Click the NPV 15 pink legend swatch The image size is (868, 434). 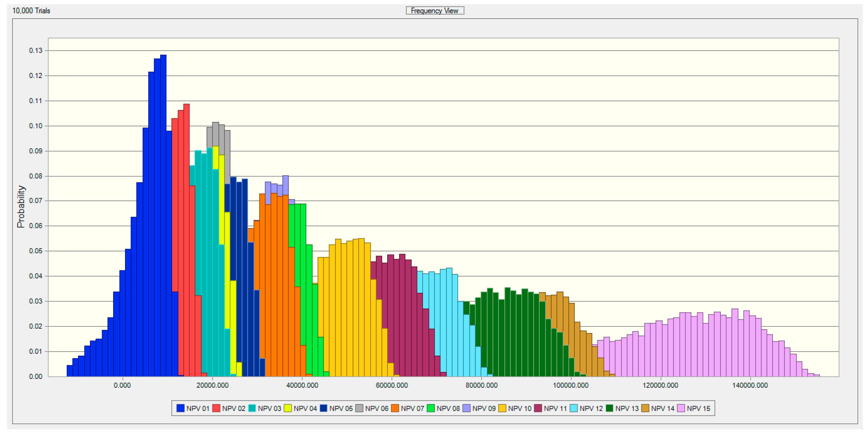pyautogui.click(x=681, y=408)
